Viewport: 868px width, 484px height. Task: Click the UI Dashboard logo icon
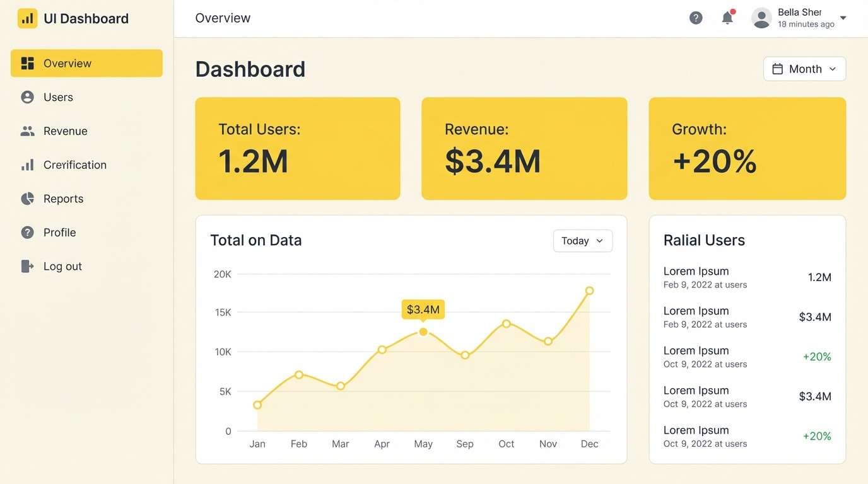pyautogui.click(x=26, y=18)
